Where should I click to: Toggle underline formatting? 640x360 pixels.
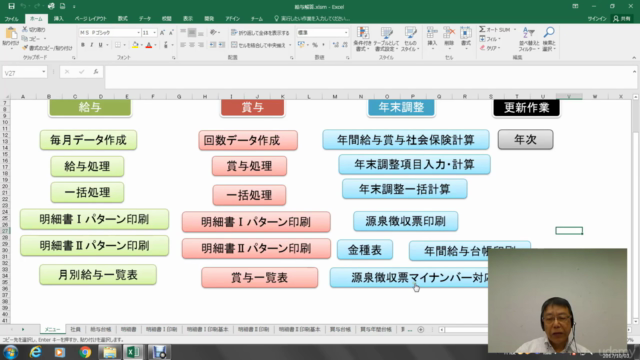tap(100, 45)
